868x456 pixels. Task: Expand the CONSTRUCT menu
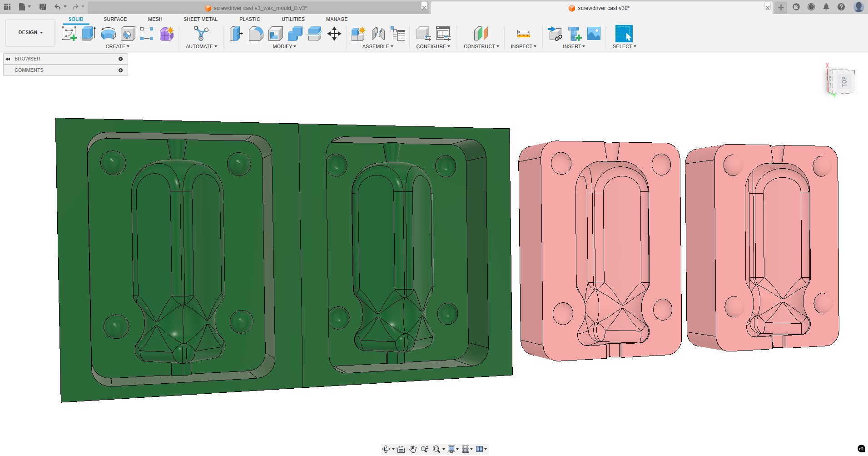481,46
